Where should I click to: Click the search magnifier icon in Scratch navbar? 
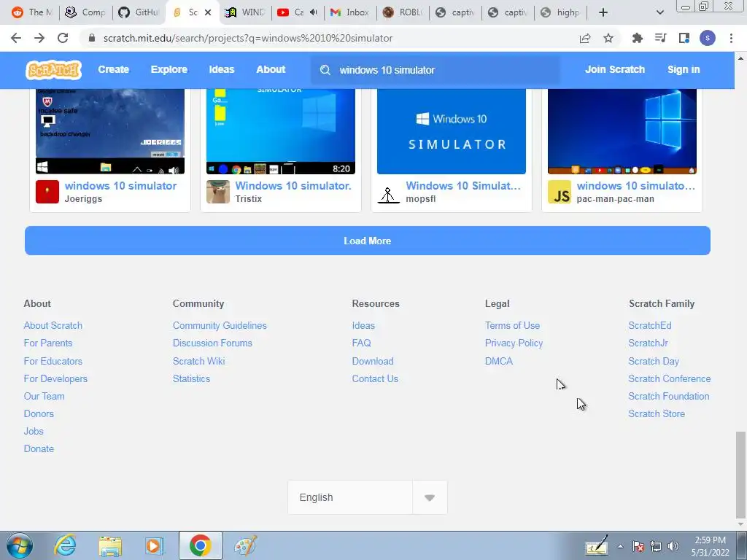325,70
